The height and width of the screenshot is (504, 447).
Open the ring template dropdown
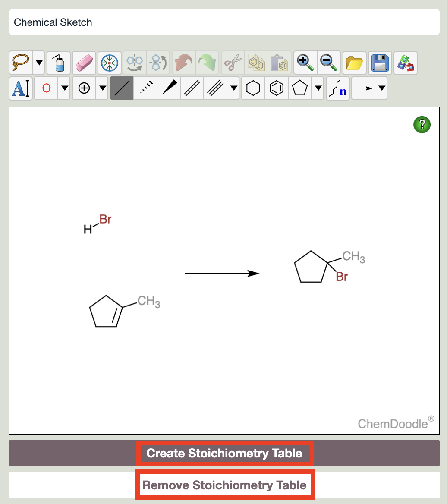pyautogui.click(x=318, y=88)
